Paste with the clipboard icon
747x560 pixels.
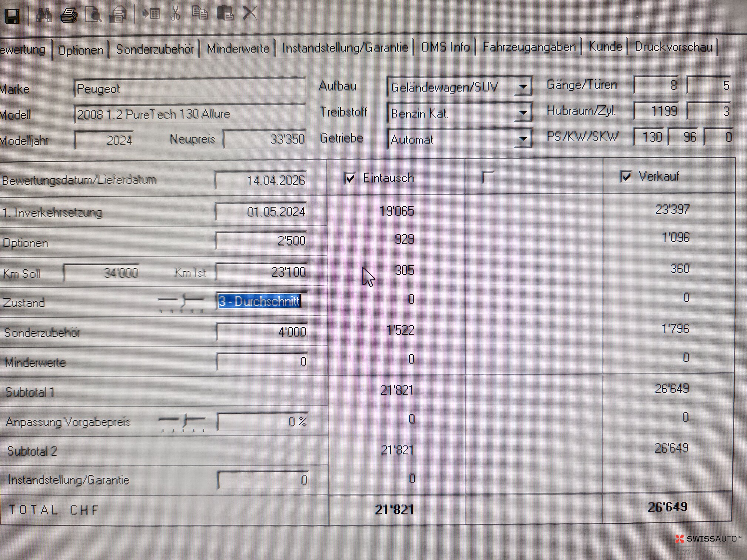coord(225,13)
